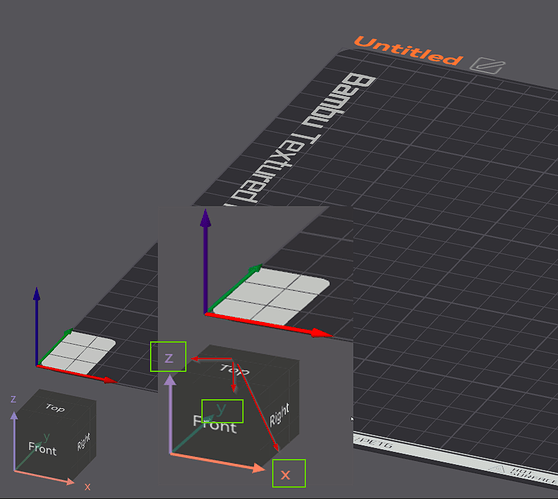558x499 pixels.
Task: Click the dark blue Z-axis arrow on small plate
Action: pos(36,326)
